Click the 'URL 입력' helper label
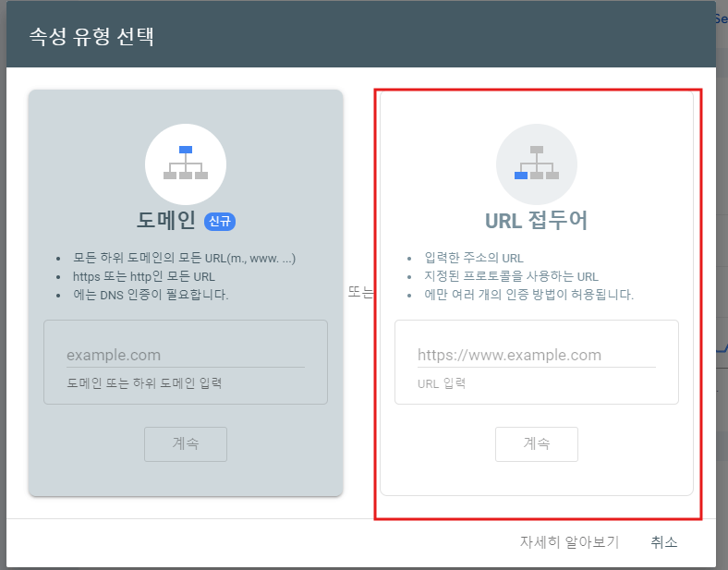The height and width of the screenshot is (570, 728). 442,383
